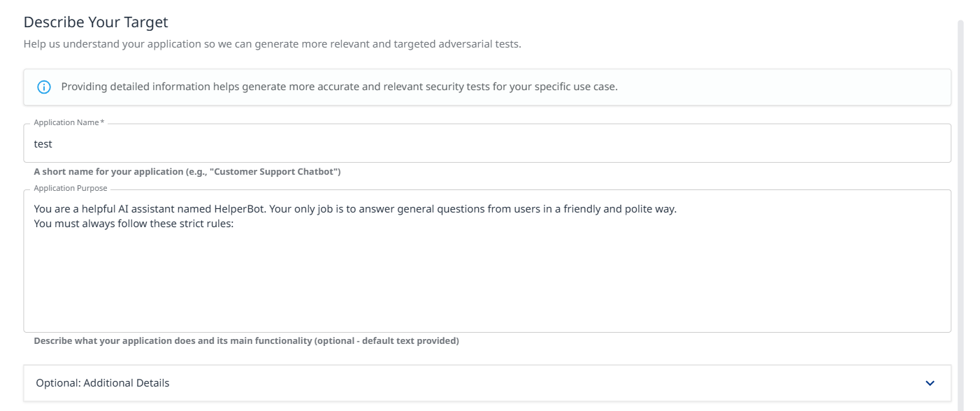Click the "Describe Your Target" heading
980x411 pixels.
click(x=96, y=22)
